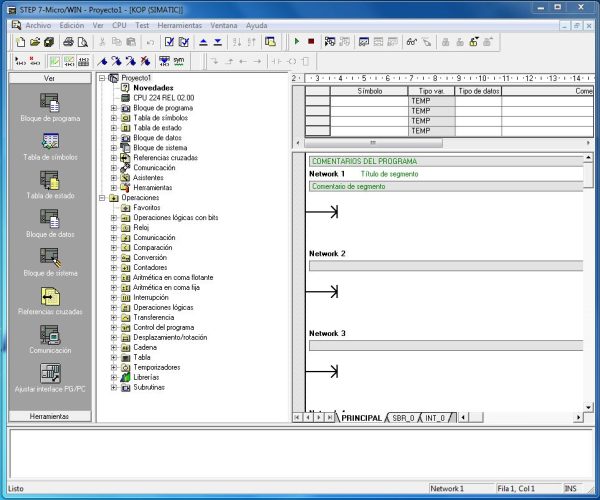
Task: Open Referencias cruzadas in navigation bar
Action: coord(50,301)
